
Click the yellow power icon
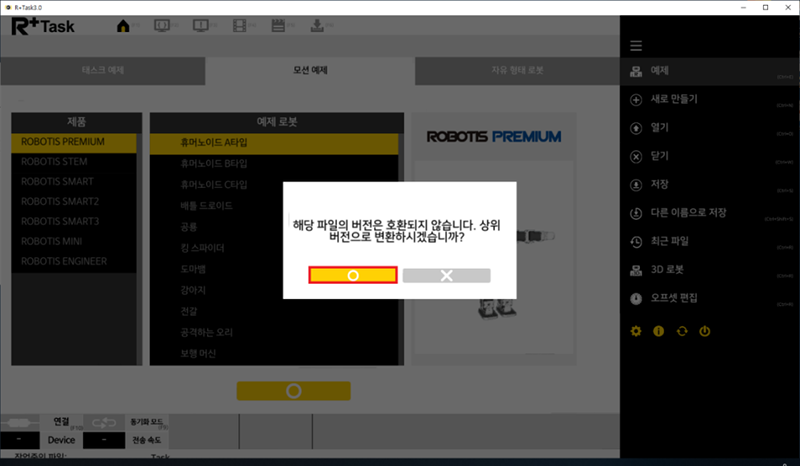pyautogui.click(x=704, y=331)
